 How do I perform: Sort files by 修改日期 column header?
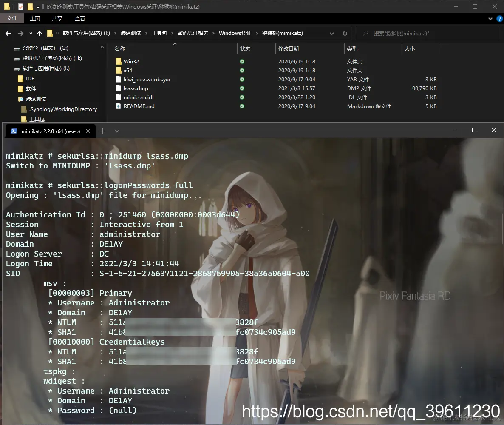point(288,49)
